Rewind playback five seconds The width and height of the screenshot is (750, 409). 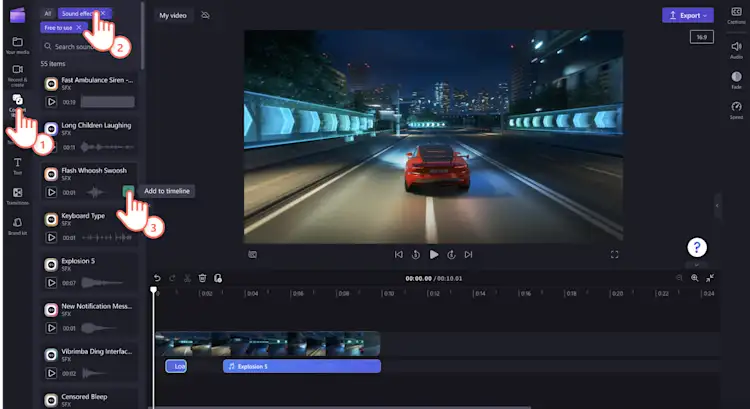point(416,254)
